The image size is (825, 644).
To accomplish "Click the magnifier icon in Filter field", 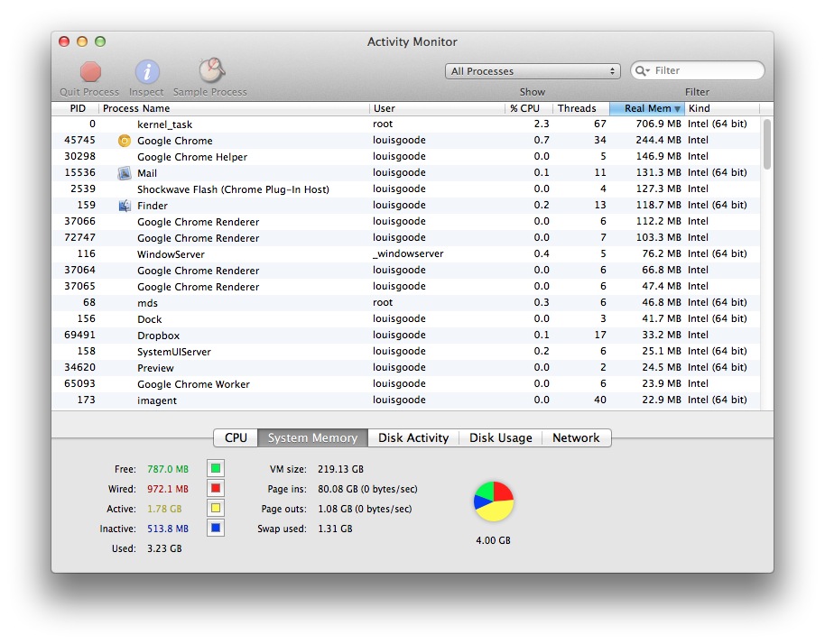I will (x=643, y=70).
